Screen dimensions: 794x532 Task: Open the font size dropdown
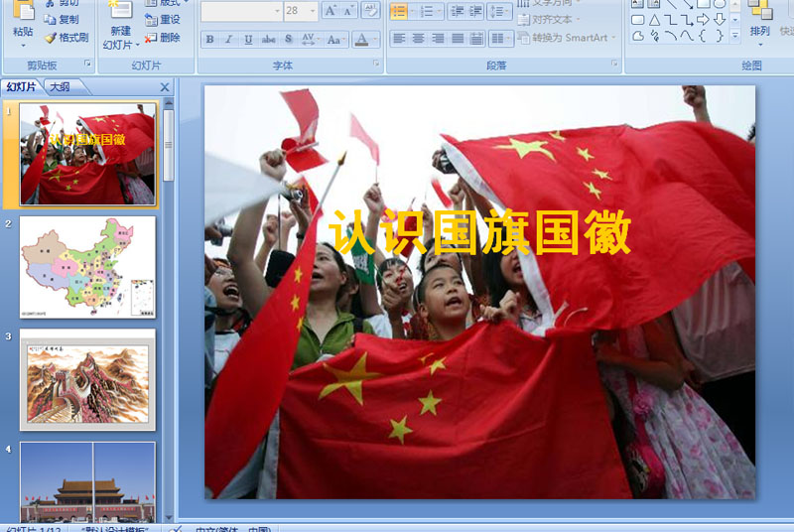click(313, 11)
